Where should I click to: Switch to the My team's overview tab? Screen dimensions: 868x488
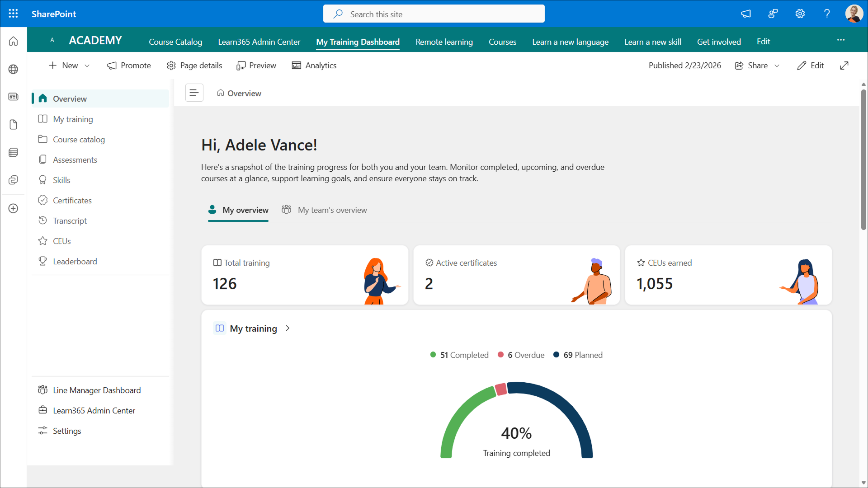click(324, 210)
